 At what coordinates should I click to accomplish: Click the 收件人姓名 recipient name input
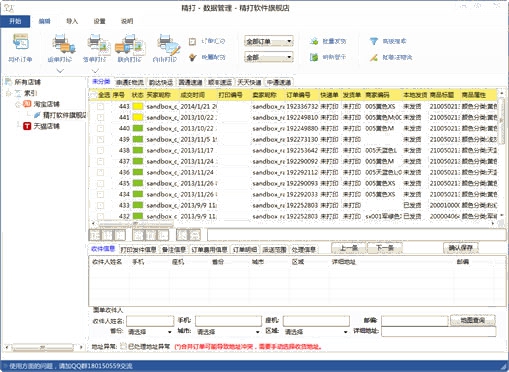tap(150, 321)
